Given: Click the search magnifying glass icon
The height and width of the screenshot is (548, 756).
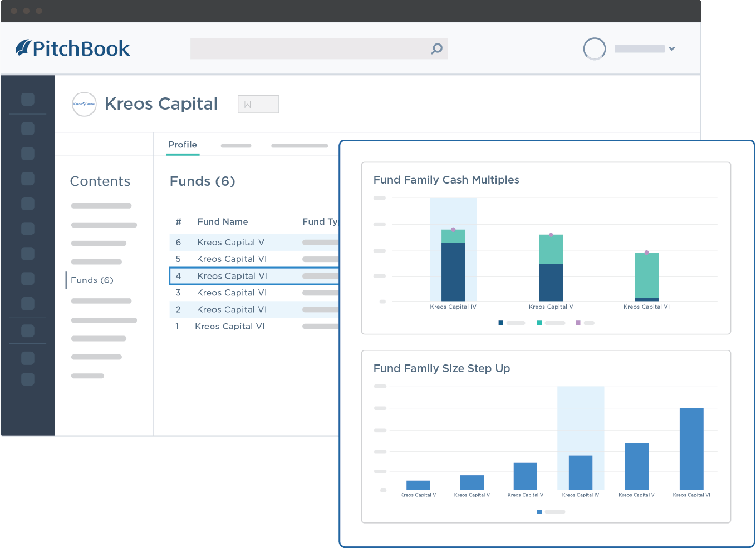Looking at the screenshot, I should coord(435,48).
